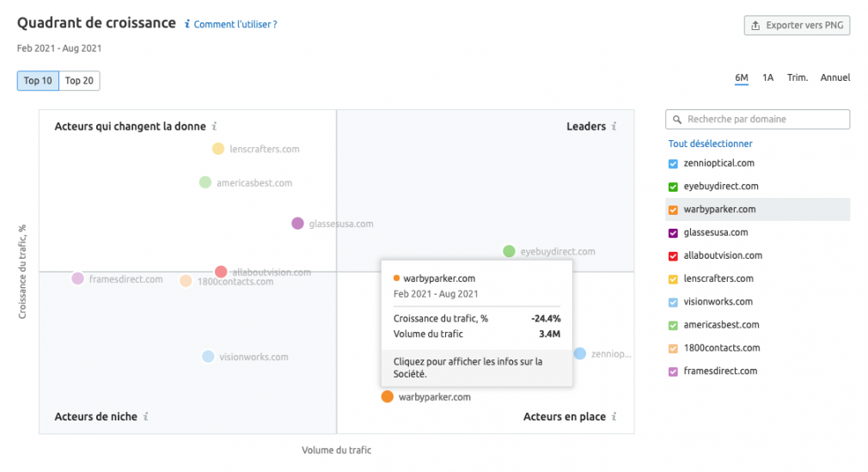Select the visionworks.com light blue data point

208,356
